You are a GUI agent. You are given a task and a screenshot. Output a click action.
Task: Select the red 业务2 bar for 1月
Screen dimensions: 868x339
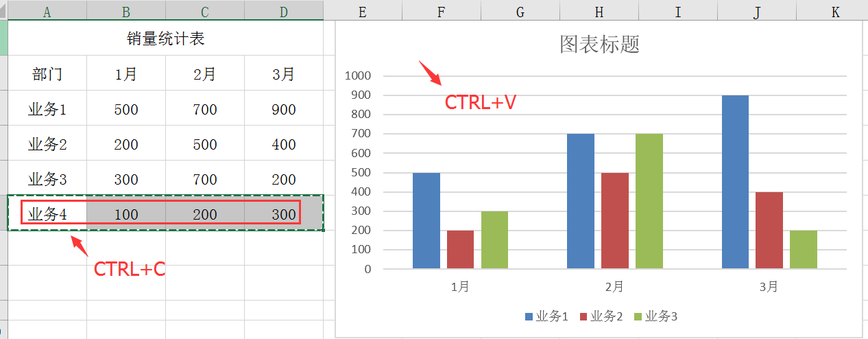[x=460, y=249]
